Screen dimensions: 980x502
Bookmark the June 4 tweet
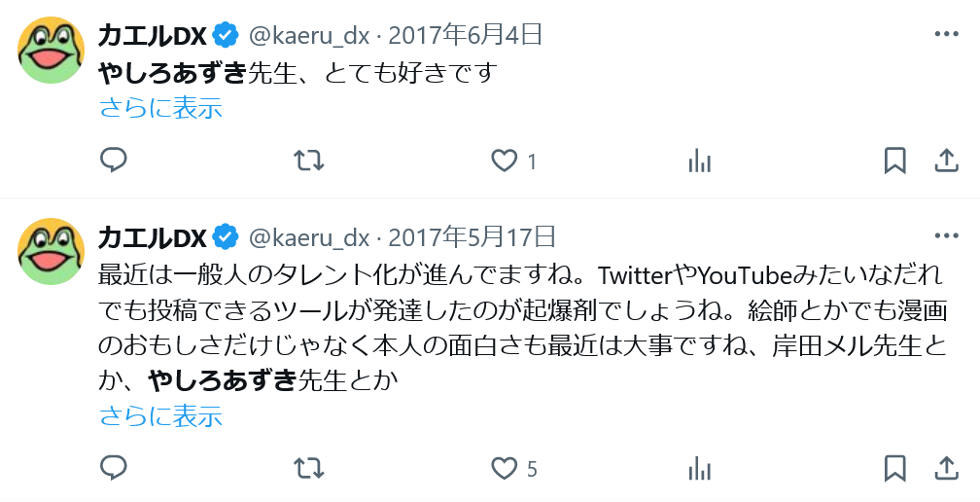(x=895, y=161)
